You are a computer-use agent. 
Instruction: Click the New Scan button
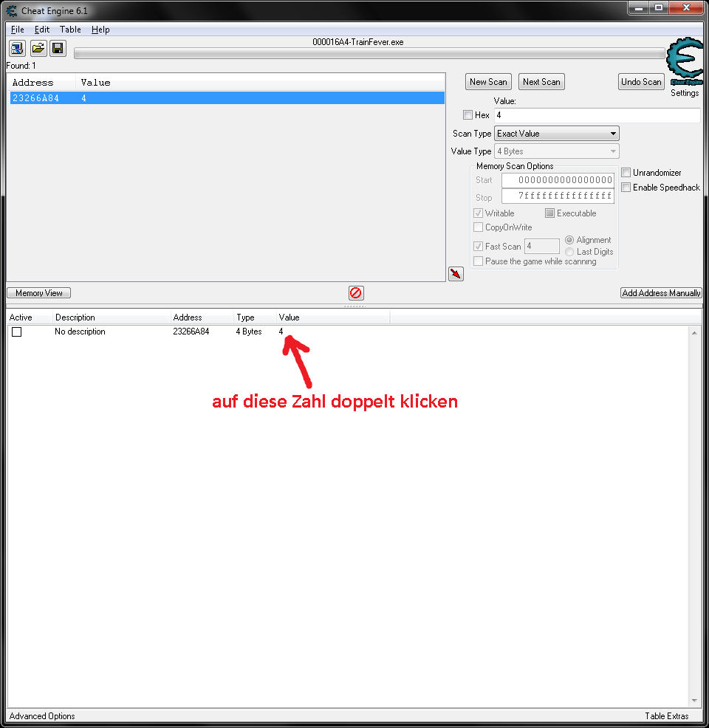click(x=488, y=82)
